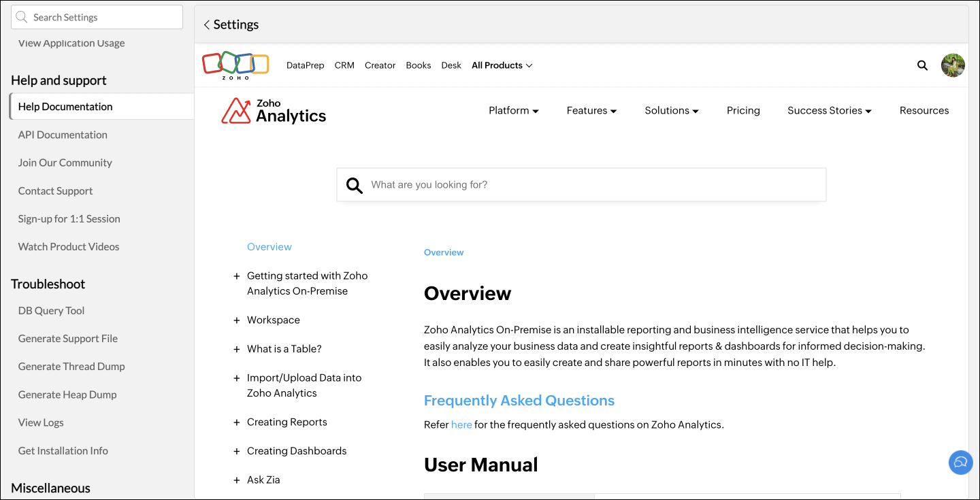The height and width of the screenshot is (500, 980).
Task: Open the Success Stories dropdown
Action: [x=830, y=110]
